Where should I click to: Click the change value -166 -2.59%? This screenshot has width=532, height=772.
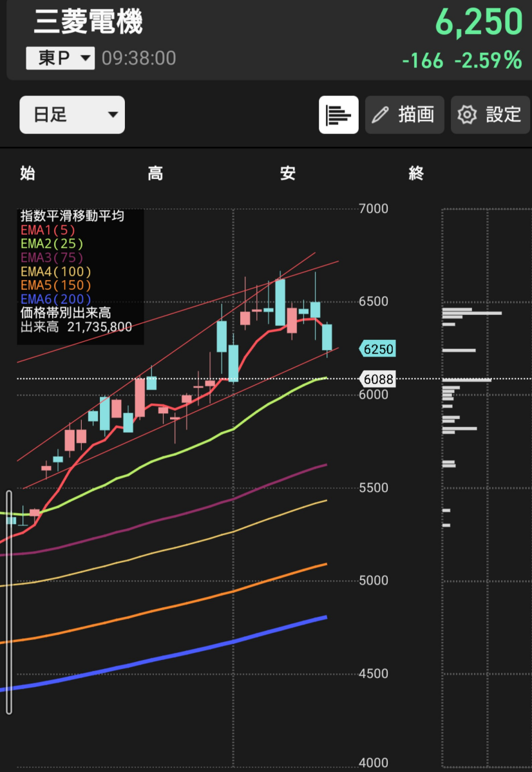[462, 61]
